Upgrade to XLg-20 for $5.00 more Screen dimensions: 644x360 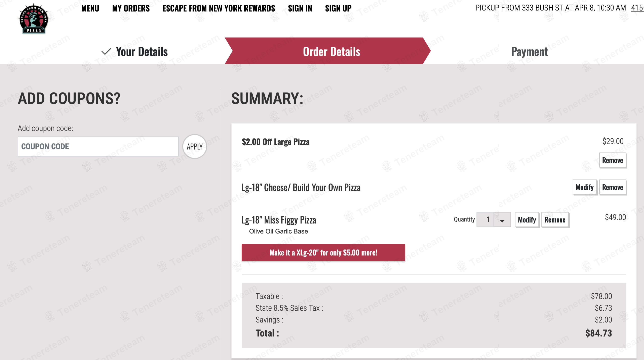coord(323,252)
